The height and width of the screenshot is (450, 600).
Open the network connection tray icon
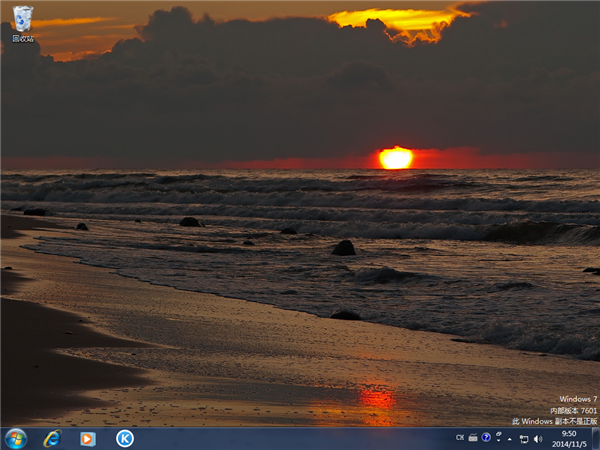pos(524,439)
